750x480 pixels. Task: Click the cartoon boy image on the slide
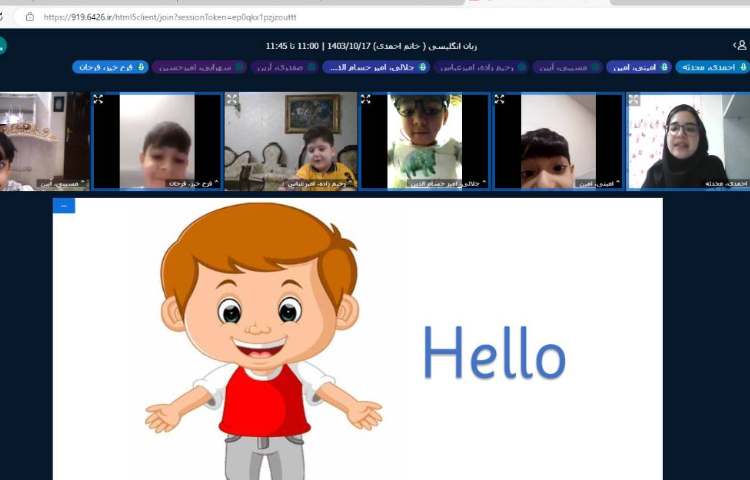tap(264, 340)
